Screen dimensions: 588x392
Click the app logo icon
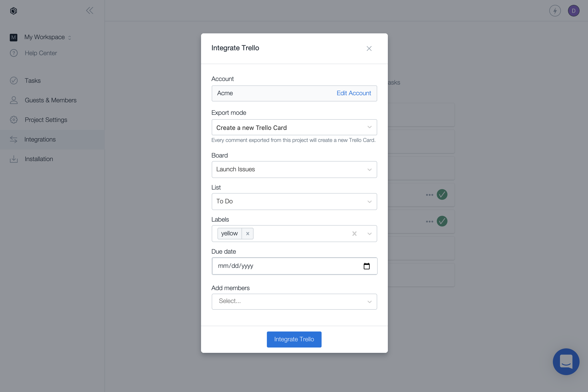14,11
